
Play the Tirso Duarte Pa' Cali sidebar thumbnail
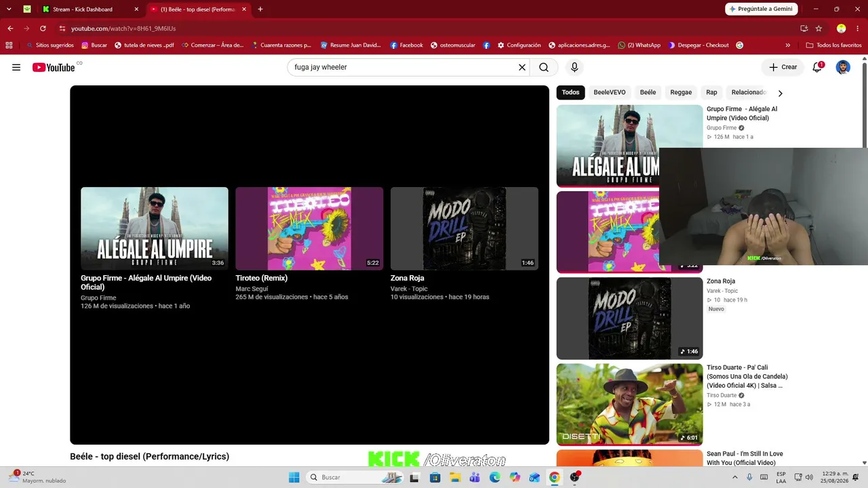[629, 405]
